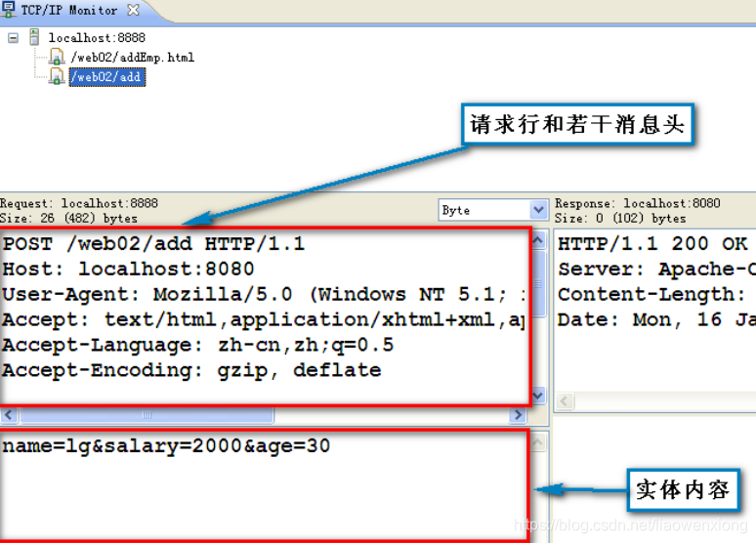This screenshot has width=756, height=543.
Task: Click the request header scroll right arrow
Action: coord(518,415)
